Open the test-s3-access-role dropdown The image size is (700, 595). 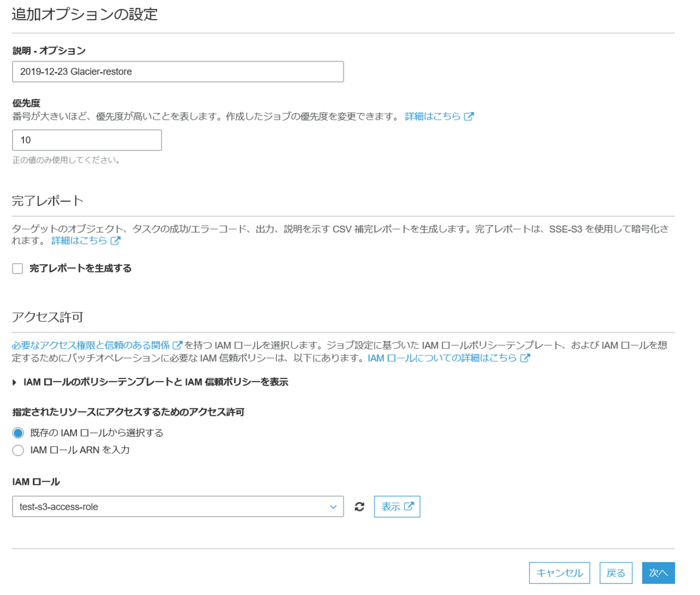tap(175, 506)
